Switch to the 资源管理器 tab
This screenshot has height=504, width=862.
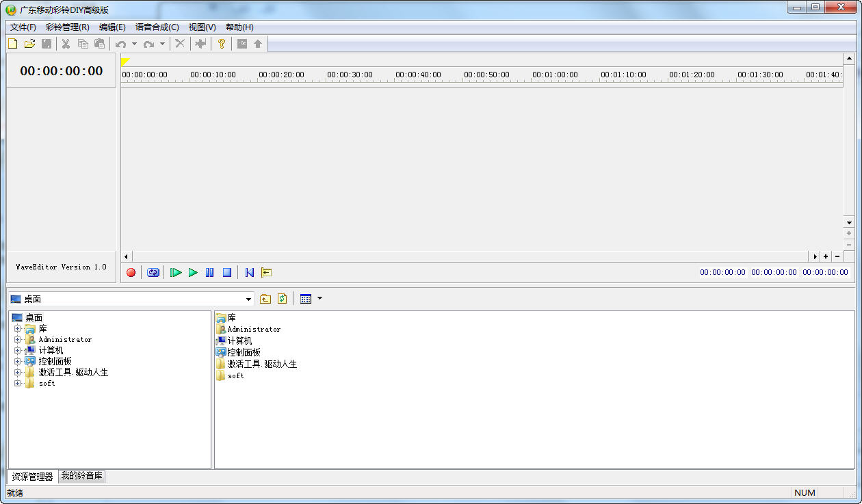(32, 477)
